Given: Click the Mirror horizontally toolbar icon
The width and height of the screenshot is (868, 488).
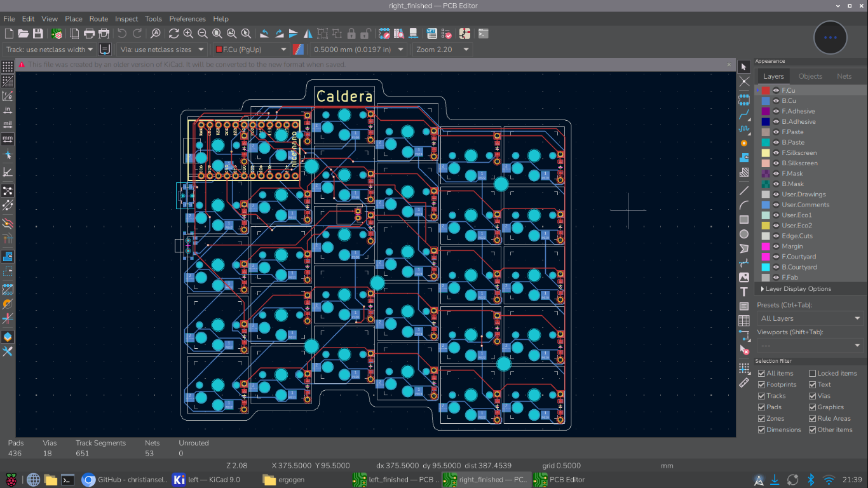Looking at the screenshot, I should pyautogui.click(x=308, y=34).
